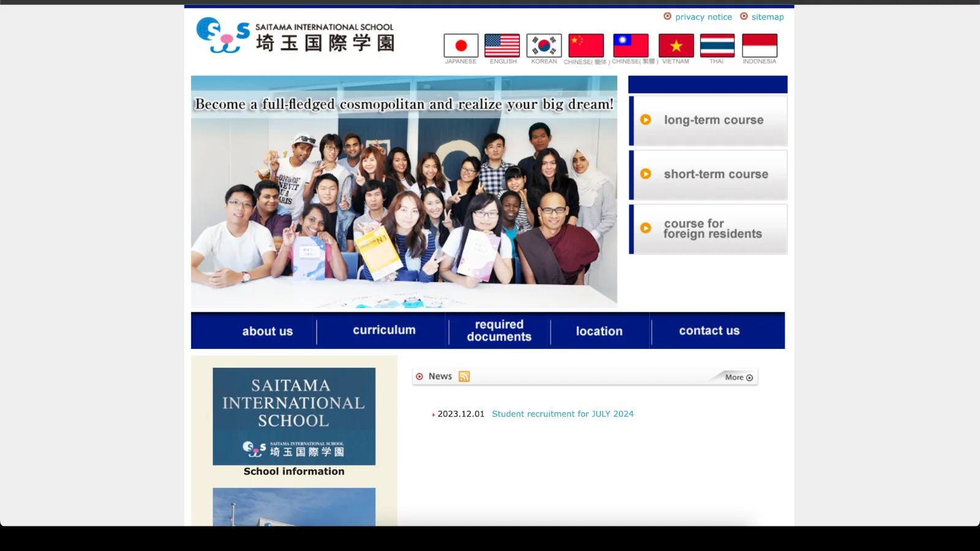This screenshot has width=980, height=551.
Task: Select the English language flag
Action: [x=502, y=45]
